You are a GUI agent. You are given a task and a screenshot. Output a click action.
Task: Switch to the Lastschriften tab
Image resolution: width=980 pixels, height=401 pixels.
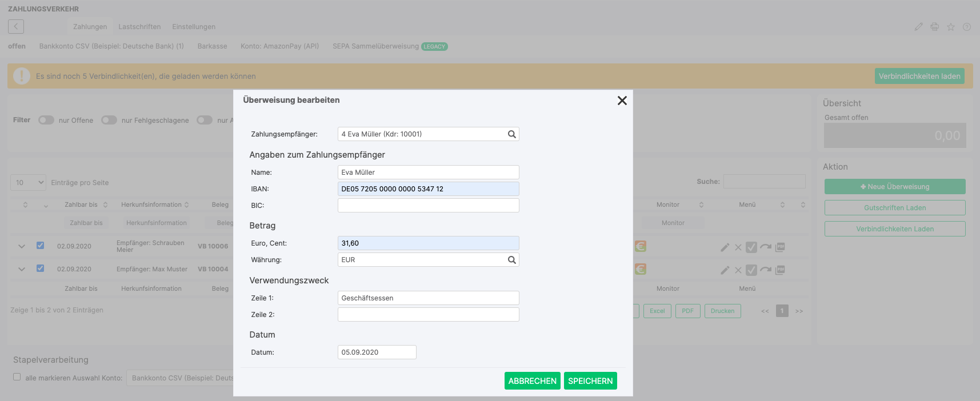coord(139,27)
